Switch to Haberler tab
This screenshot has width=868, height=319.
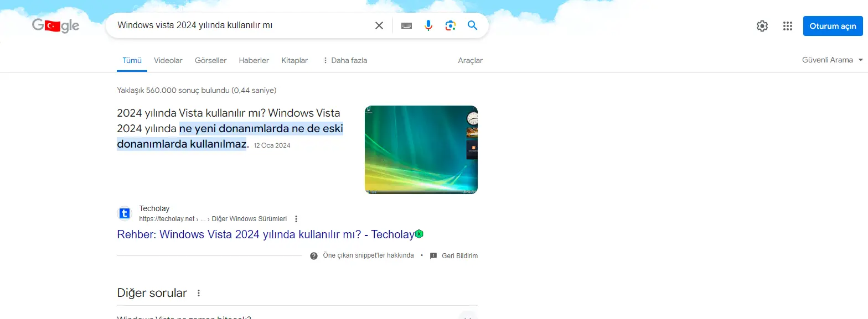pos(254,60)
